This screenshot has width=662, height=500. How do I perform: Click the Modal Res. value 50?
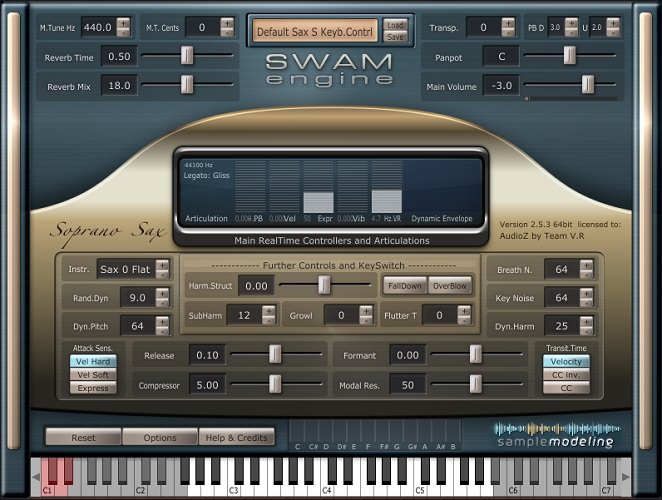coord(407,385)
